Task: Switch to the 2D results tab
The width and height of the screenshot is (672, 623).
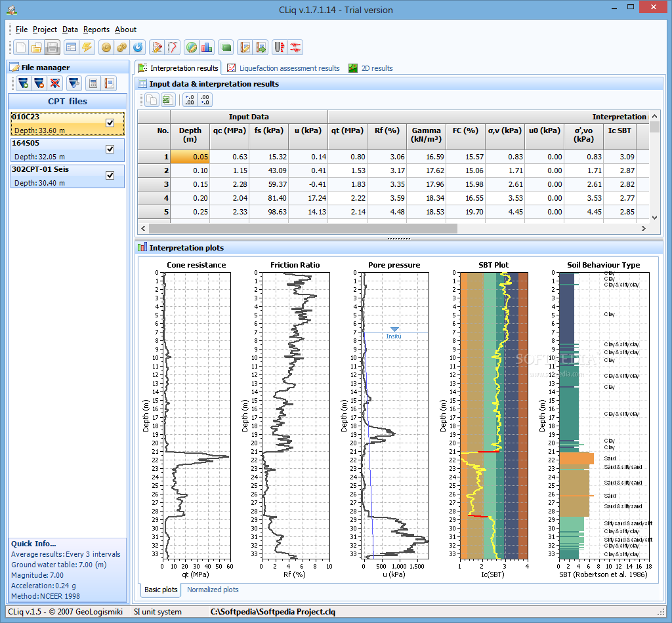Action: point(371,68)
